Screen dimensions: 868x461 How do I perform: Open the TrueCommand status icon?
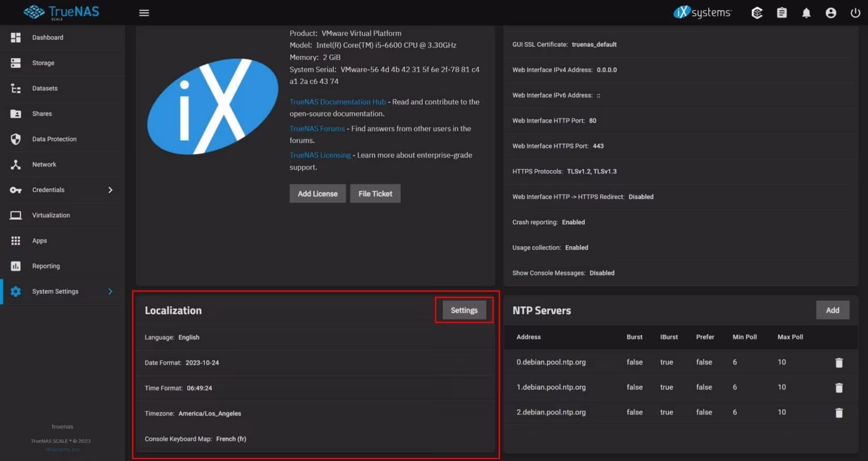757,13
